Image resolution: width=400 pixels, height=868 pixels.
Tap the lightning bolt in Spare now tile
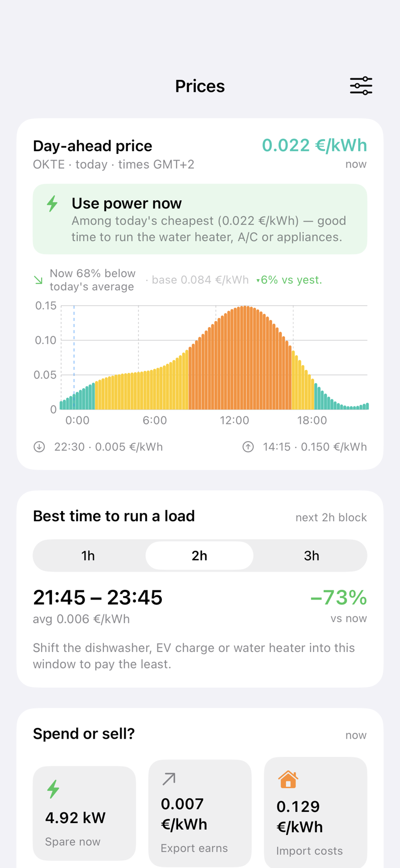tap(53, 789)
